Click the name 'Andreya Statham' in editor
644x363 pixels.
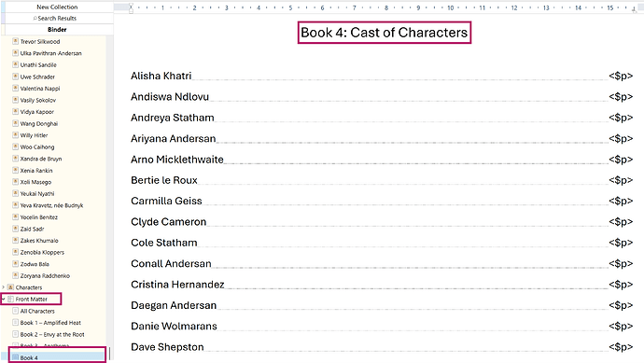tap(172, 118)
